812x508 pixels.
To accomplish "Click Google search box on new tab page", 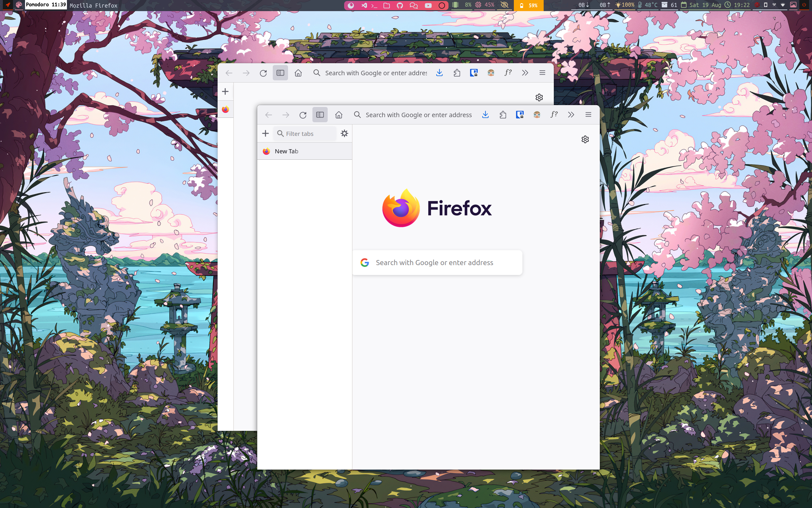I will (x=437, y=262).
